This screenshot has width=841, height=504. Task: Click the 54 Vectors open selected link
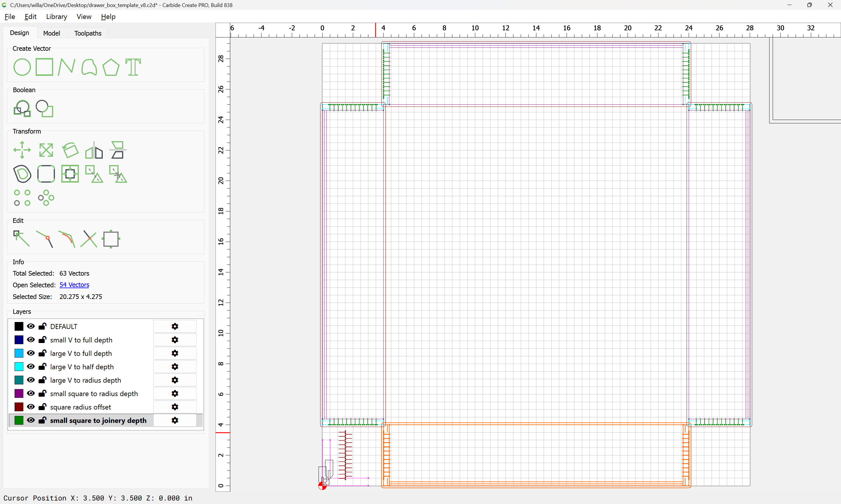tap(74, 285)
